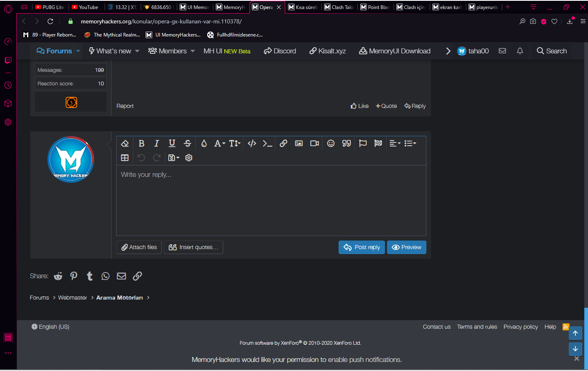
Task: Open Members navigation item
Action: (167, 51)
